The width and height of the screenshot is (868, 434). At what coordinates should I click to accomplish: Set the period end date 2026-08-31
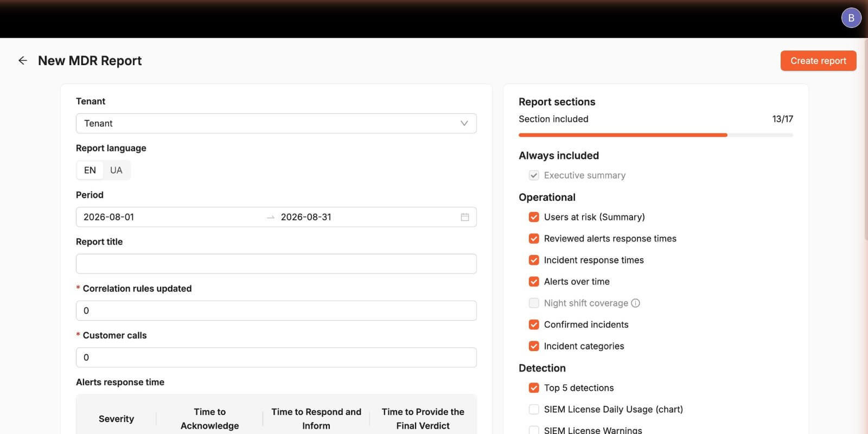tap(306, 217)
